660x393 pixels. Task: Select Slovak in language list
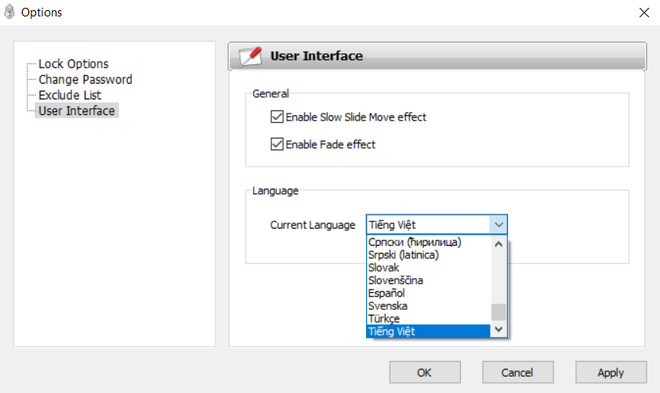coord(428,268)
